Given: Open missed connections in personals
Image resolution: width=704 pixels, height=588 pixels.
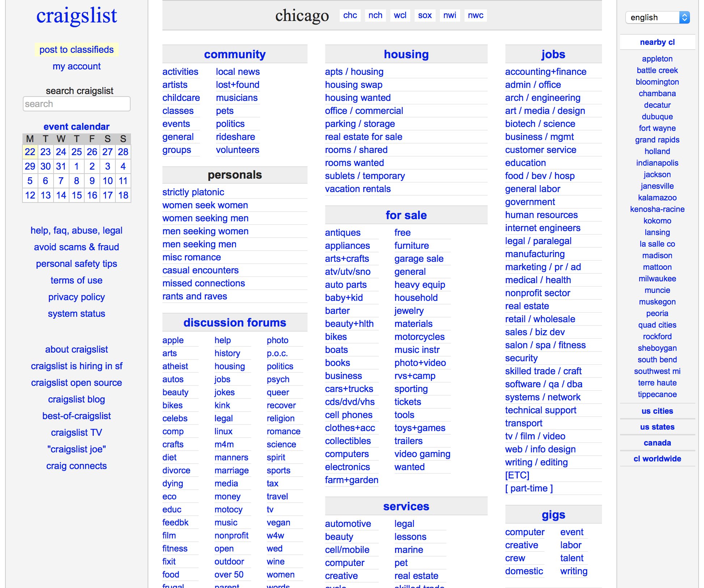Looking at the screenshot, I should 203,283.
